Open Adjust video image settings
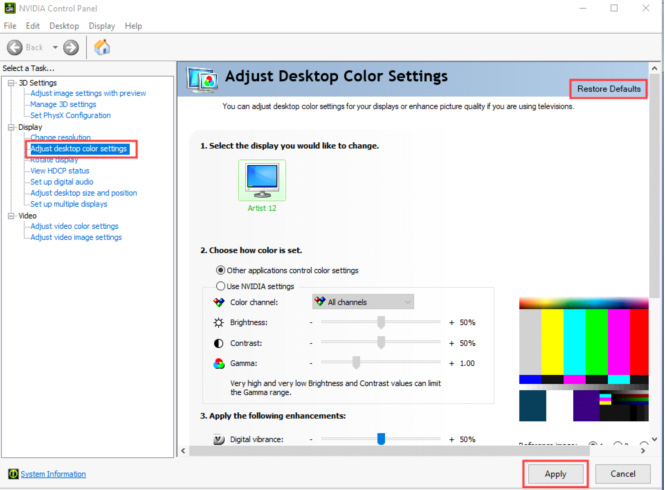This screenshot has width=665, height=490. pos(76,237)
